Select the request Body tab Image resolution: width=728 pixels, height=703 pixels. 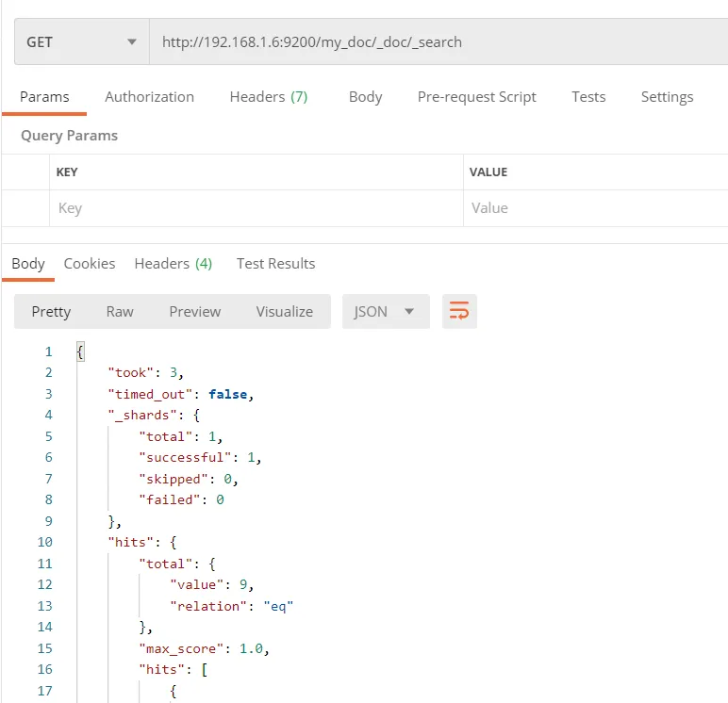(x=365, y=97)
